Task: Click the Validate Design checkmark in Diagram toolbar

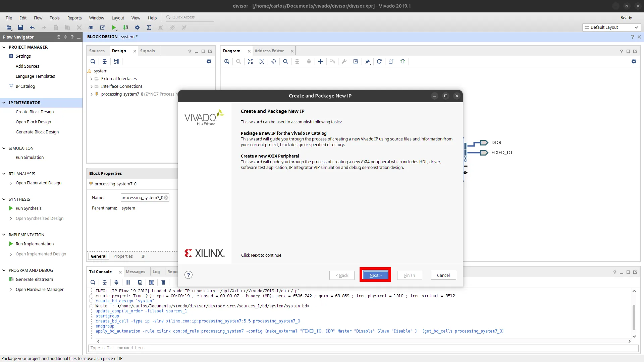Action: point(356,61)
